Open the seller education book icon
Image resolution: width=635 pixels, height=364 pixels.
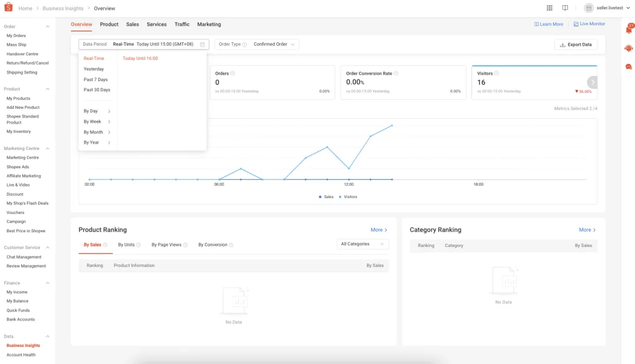565,8
